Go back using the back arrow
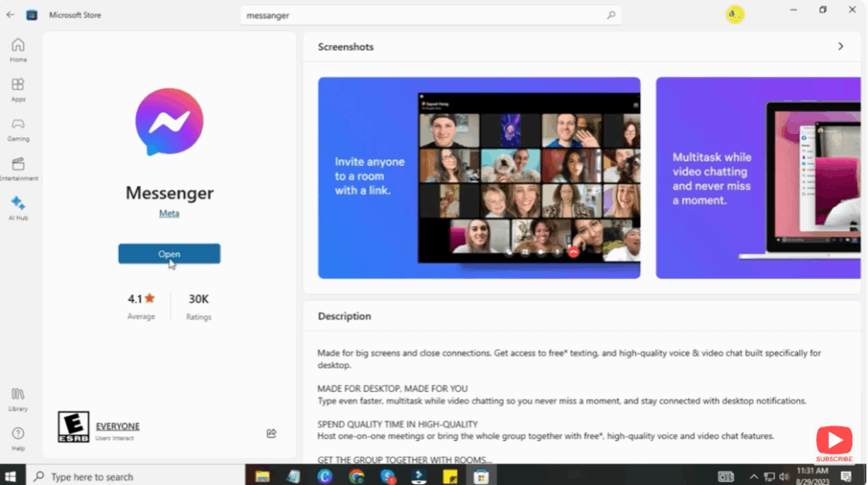Image resolution: width=868 pixels, height=485 pixels. (10, 15)
